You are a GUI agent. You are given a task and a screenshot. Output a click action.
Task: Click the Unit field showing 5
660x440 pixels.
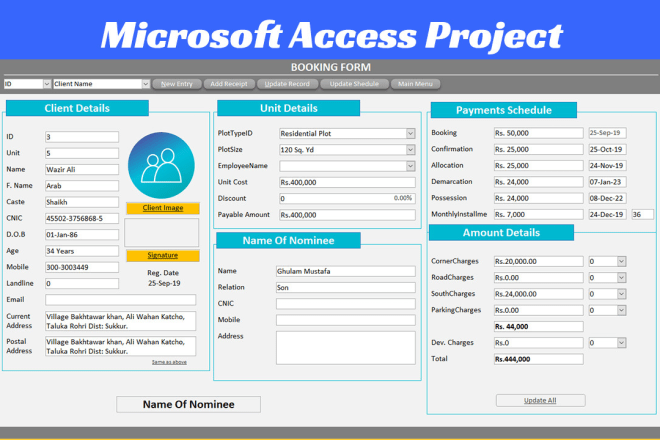click(82, 153)
